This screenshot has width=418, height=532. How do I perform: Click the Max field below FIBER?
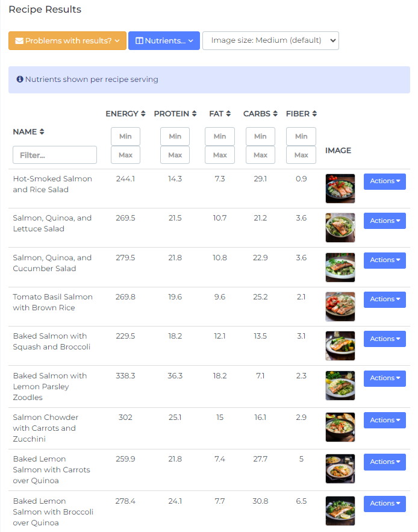[301, 155]
